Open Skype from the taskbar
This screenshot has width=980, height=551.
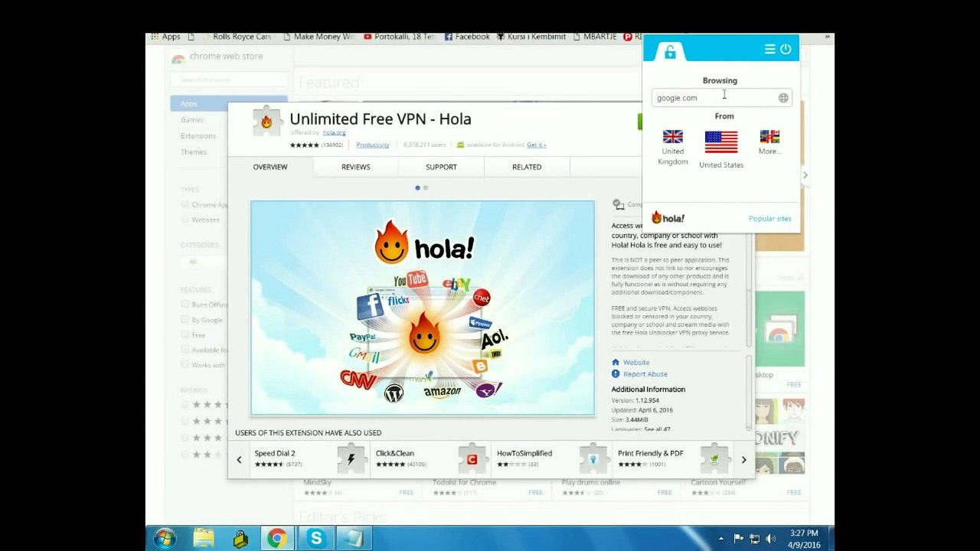[315, 539]
